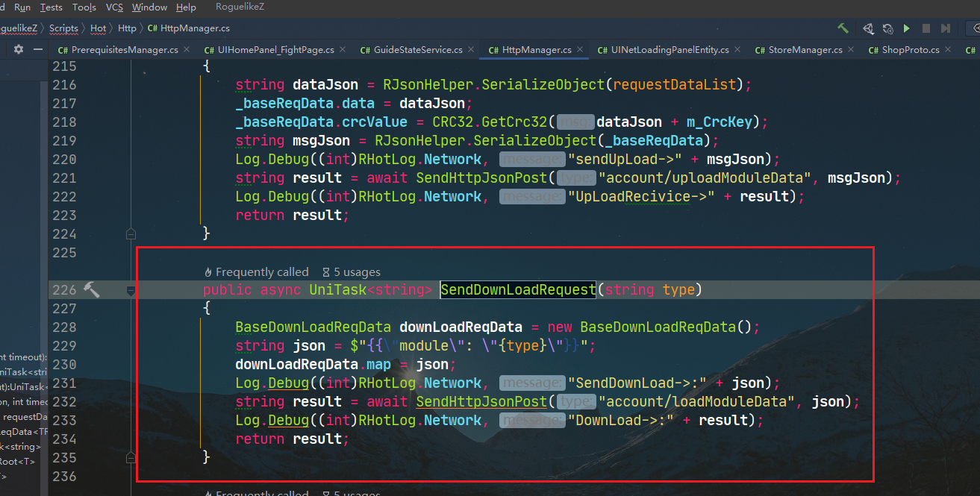980x496 pixels.
Task: Click the "5 usages" hint above SendDownLoadRequest
Action: [351, 272]
